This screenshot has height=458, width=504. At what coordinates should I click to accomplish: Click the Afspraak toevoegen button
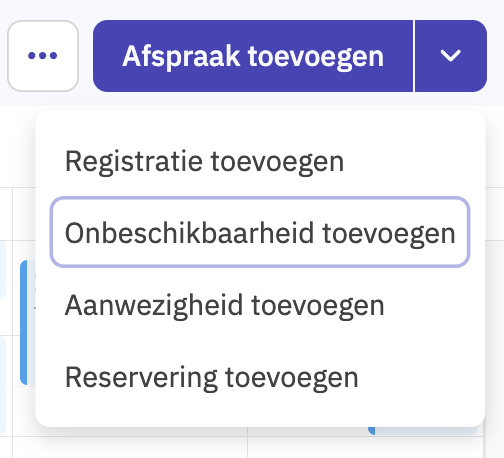coord(253,56)
